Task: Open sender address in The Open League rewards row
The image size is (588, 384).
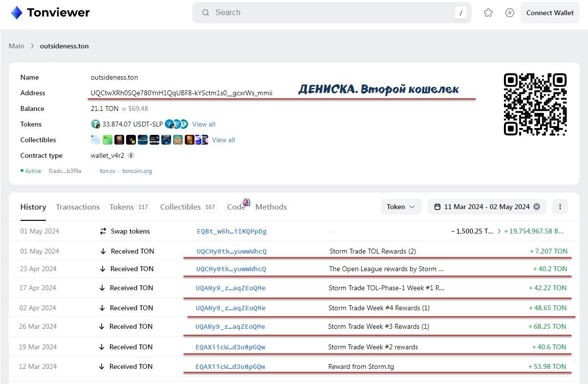Action: (231, 269)
